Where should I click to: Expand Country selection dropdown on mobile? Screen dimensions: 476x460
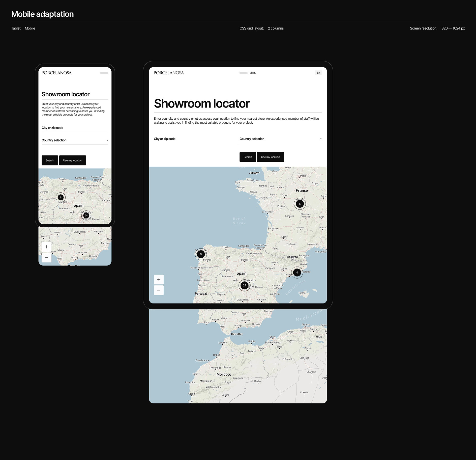click(75, 140)
